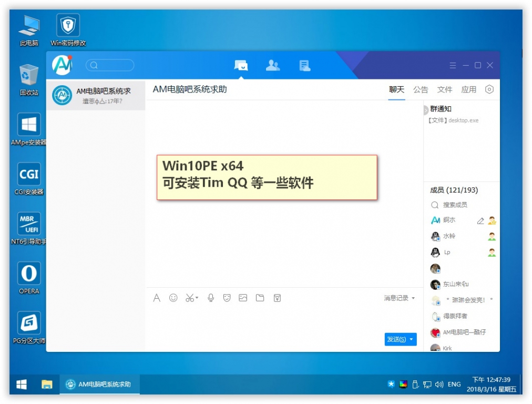This screenshot has height=404, width=532.
Task: Open the Windows Start menu
Action: tap(22, 385)
